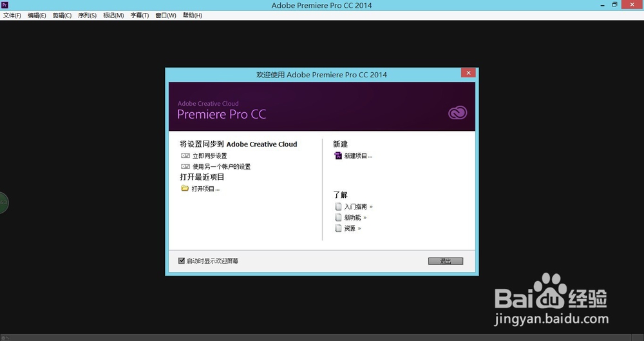Click the 立即同步设置 link
The width and height of the screenshot is (644, 341).
pyautogui.click(x=209, y=156)
